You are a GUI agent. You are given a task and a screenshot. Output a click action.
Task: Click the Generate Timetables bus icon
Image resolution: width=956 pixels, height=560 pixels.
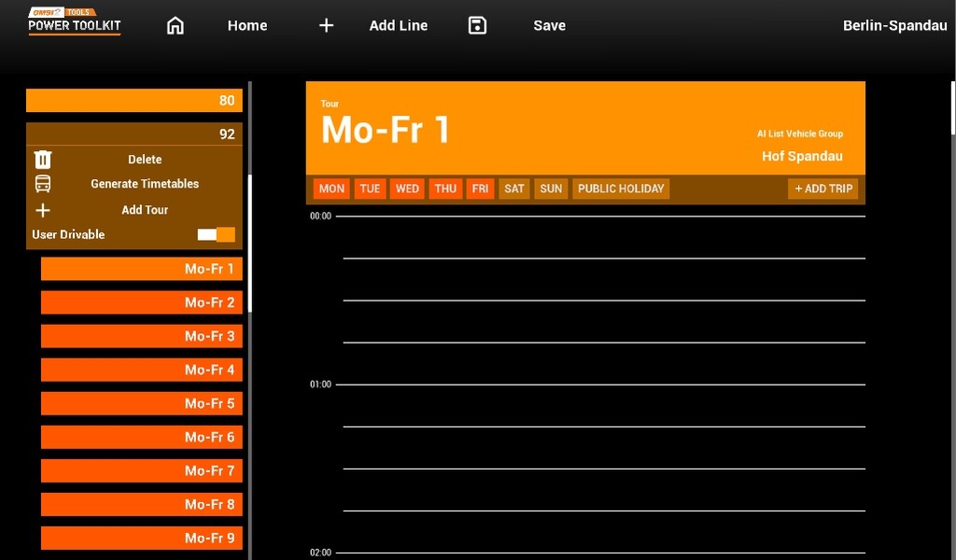(43, 184)
